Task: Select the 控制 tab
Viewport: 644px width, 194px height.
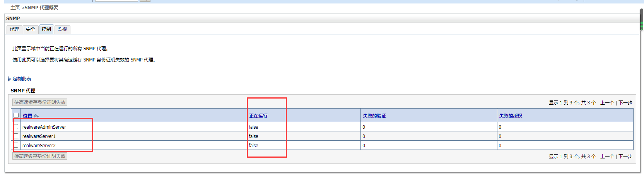Action: [46, 29]
